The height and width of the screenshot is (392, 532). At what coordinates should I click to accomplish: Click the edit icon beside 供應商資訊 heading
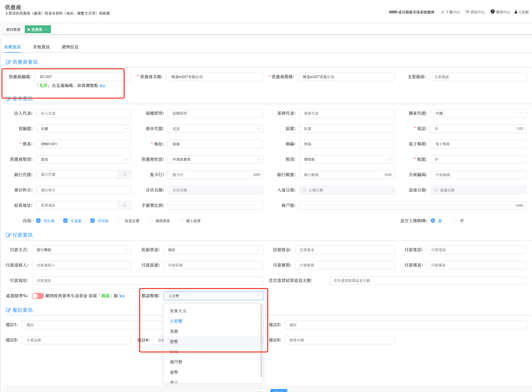8,62
